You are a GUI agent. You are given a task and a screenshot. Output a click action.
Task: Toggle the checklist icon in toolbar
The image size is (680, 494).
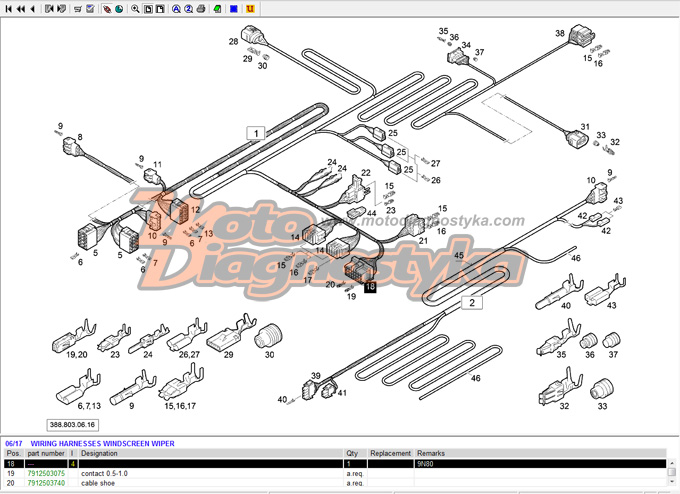tap(90, 9)
